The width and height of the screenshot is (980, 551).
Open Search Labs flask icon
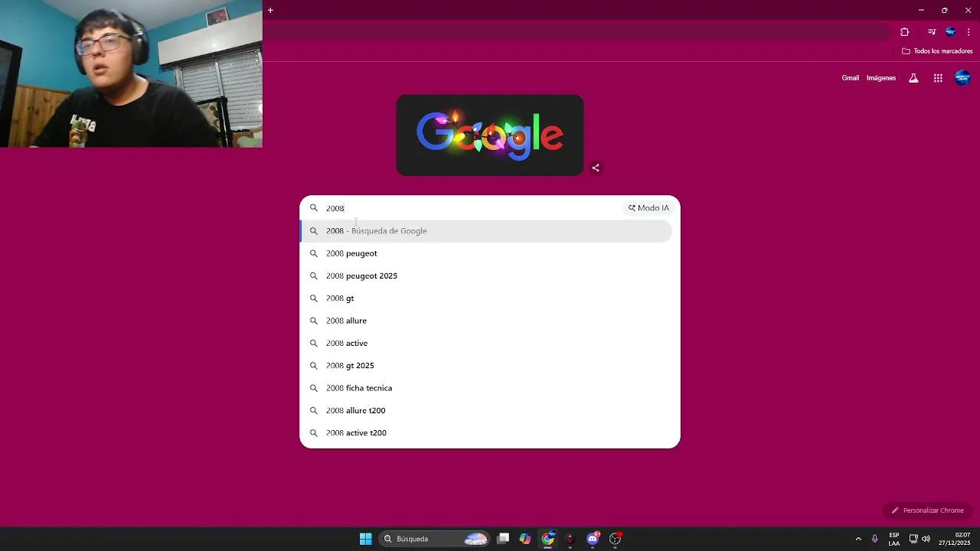coord(913,78)
